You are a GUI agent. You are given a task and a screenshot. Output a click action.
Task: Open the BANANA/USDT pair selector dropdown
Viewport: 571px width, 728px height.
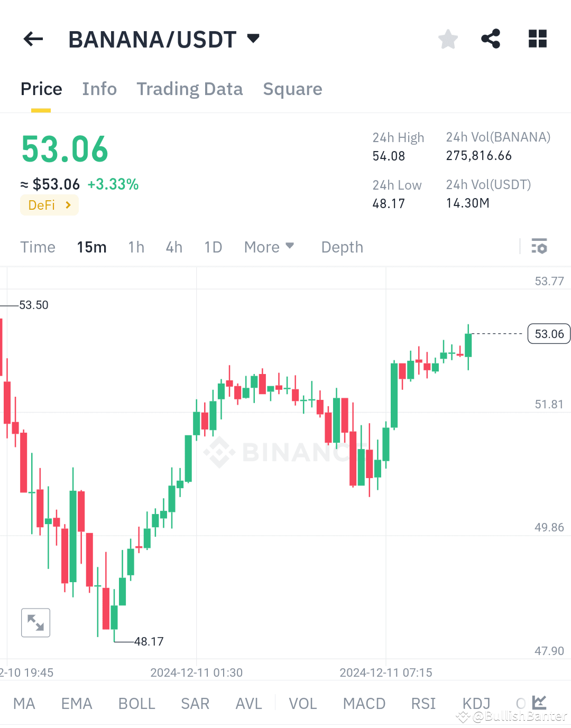point(162,39)
